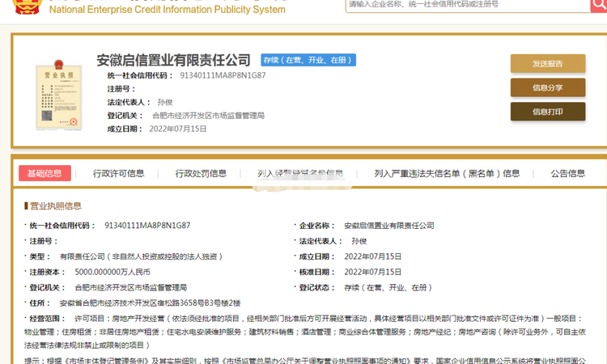Screen dimensions: 607x364
Task: Click 企业名称 value 安徽启信置业有限责任公司
Action: [389, 226]
